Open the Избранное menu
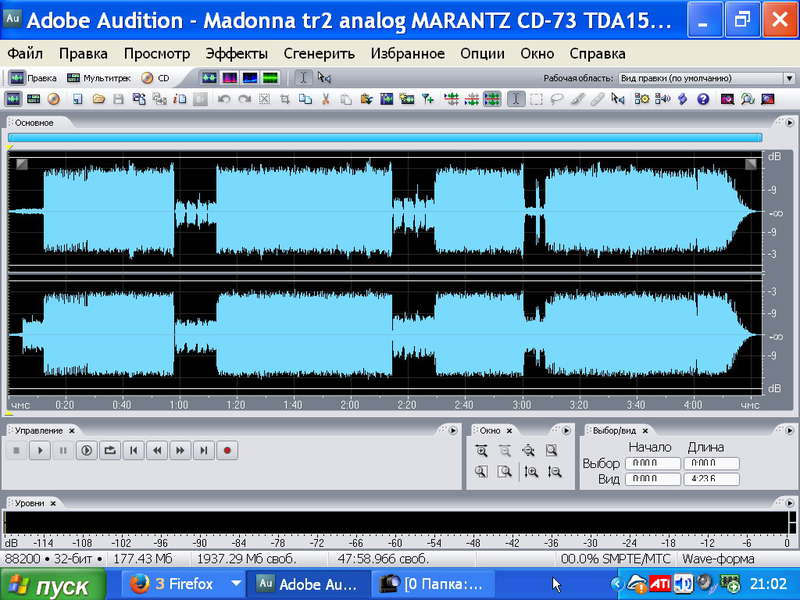 pyautogui.click(x=407, y=54)
